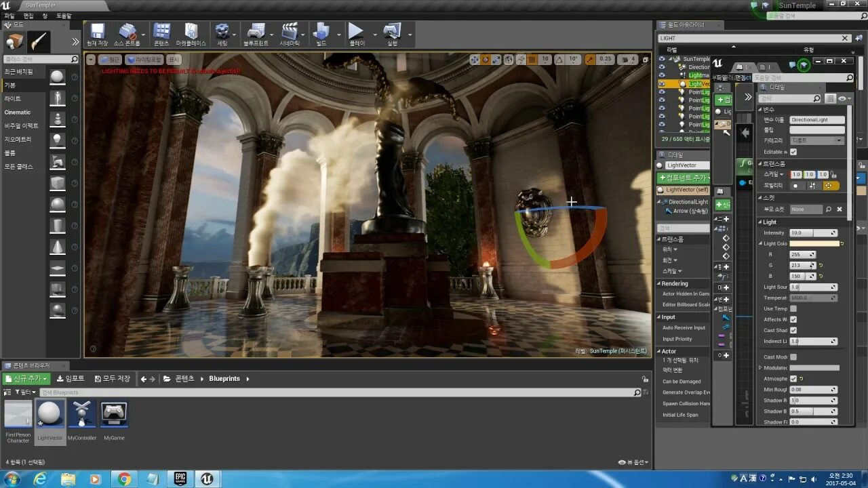Collapse the Actor section
868x488 pixels.
pos(658,351)
